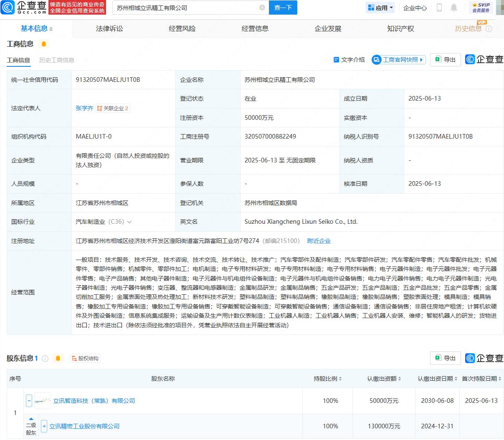Switch to the 法律诉讼 tab

coord(109,28)
